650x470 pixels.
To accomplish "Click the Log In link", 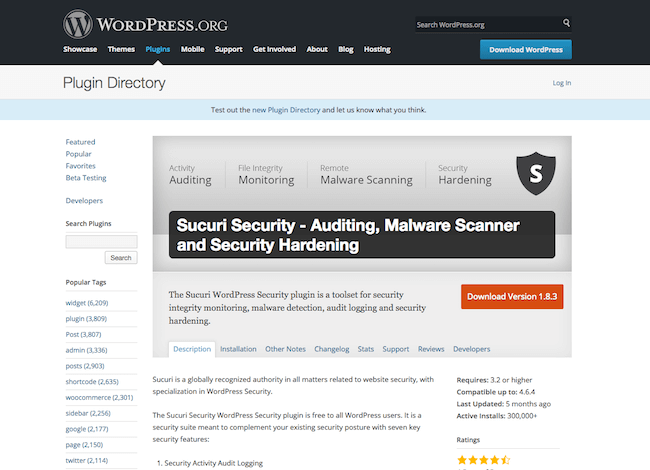I will point(562,83).
